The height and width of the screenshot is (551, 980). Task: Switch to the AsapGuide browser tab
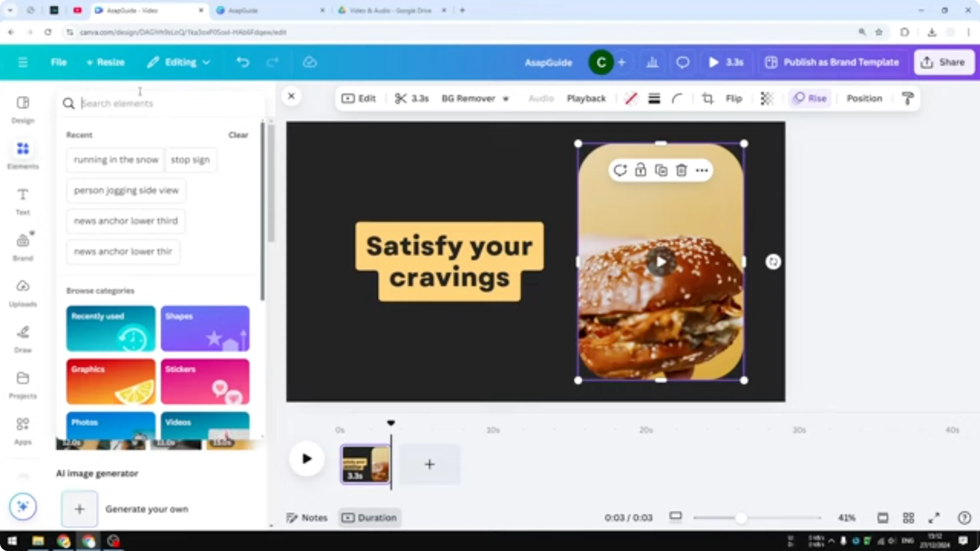[266, 10]
